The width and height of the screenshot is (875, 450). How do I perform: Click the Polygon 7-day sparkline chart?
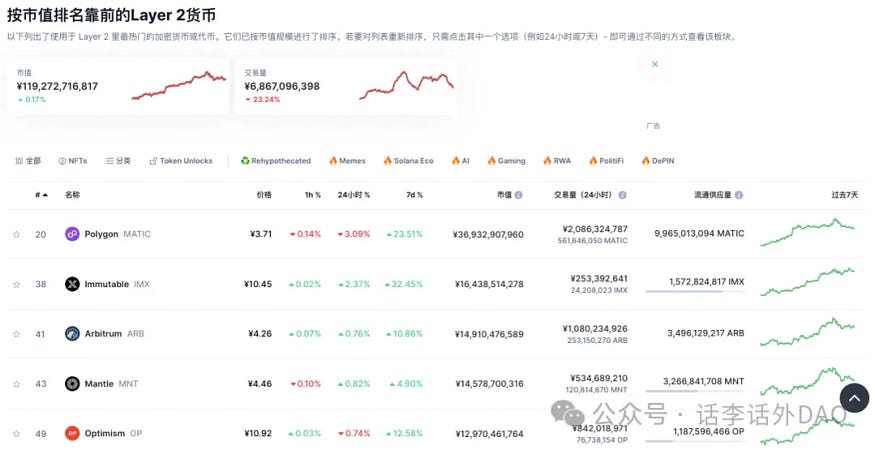tap(807, 232)
